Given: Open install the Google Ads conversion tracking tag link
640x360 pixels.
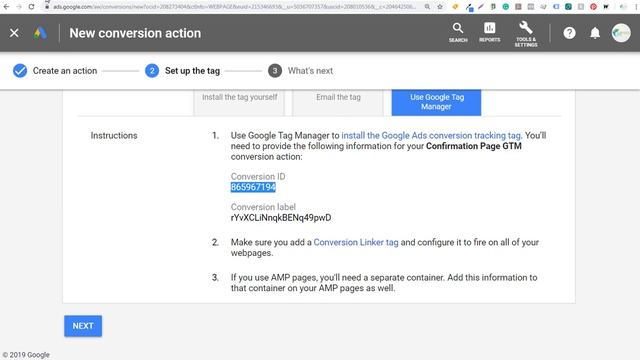Looking at the screenshot, I should click(x=431, y=136).
